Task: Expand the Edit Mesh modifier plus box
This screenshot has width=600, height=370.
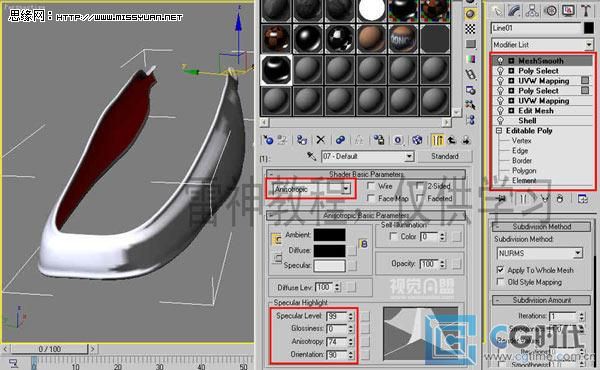Action: click(511, 111)
